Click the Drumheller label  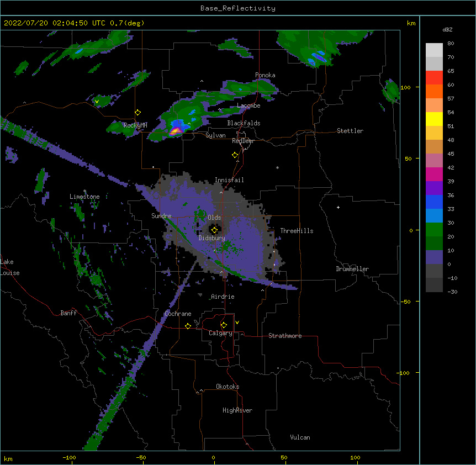click(352, 269)
